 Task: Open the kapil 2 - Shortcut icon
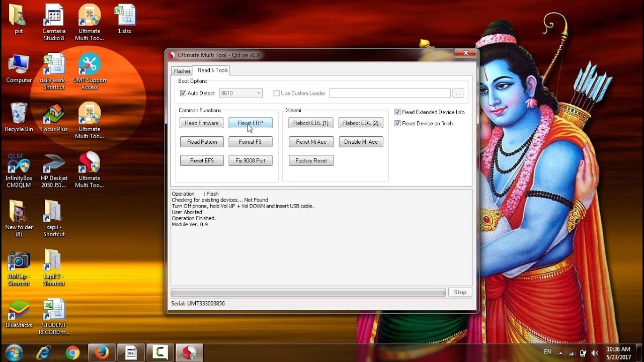[54, 268]
